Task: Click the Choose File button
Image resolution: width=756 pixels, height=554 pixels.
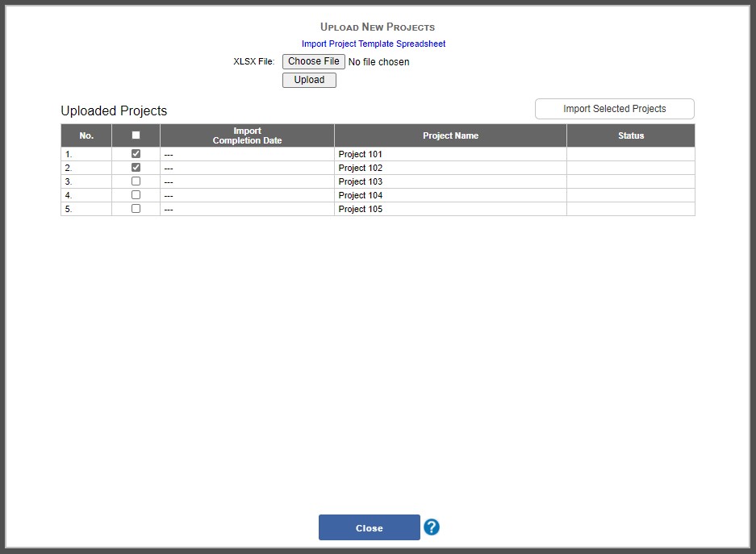Action: 313,60
